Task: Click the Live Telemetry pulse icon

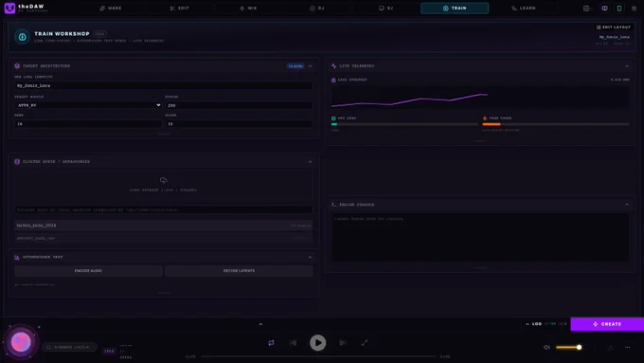Action: (x=334, y=65)
